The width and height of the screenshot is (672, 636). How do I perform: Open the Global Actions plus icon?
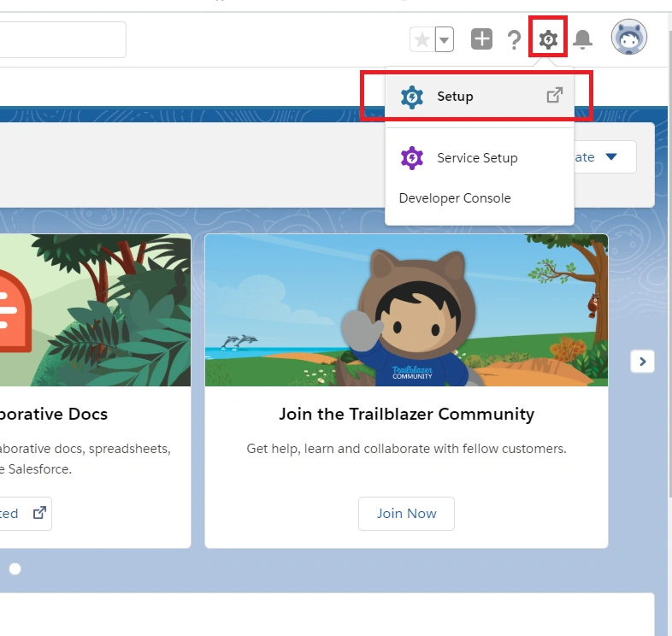[x=481, y=39]
